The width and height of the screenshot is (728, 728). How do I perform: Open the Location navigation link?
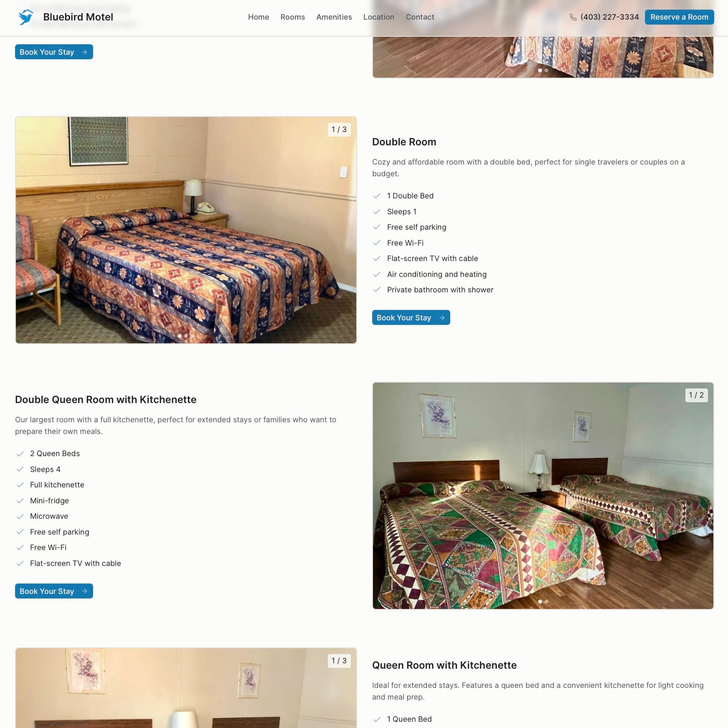(x=379, y=17)
